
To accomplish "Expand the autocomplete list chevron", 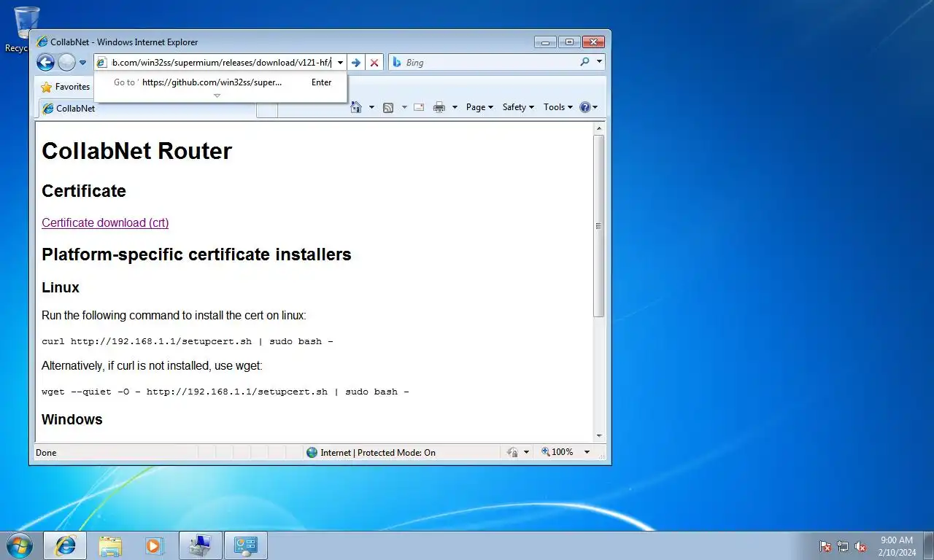I will point(217,96).
